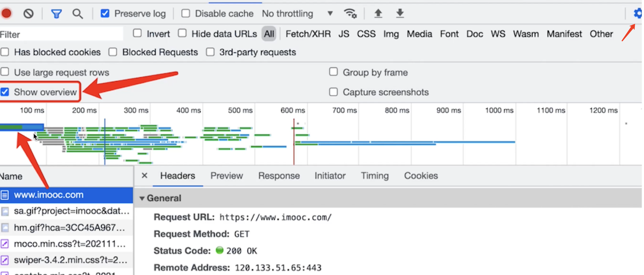The height and width of the screenshot is (275, 644).
Task: Uncheck the Preserve log checkbox
Action: coord(105,13)
